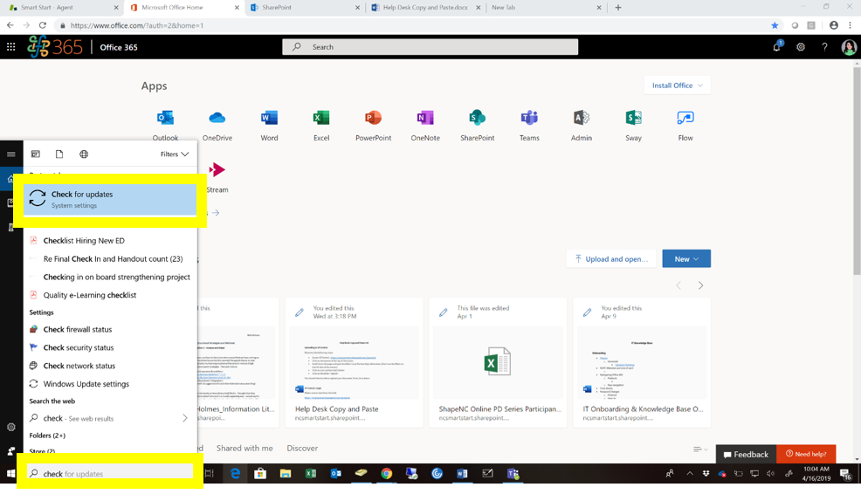Open the Sway app icon

(633, 118)
